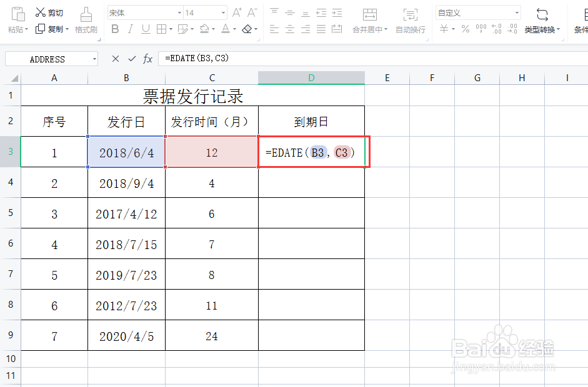Click the justify alignment icon
588x387 pixels.
[x=321, y=29]
